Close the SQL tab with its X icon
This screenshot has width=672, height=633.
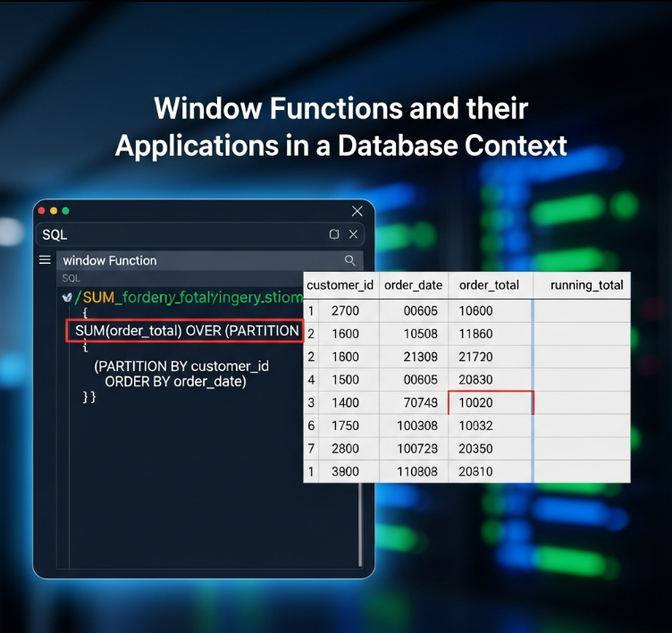pos(353,234)
